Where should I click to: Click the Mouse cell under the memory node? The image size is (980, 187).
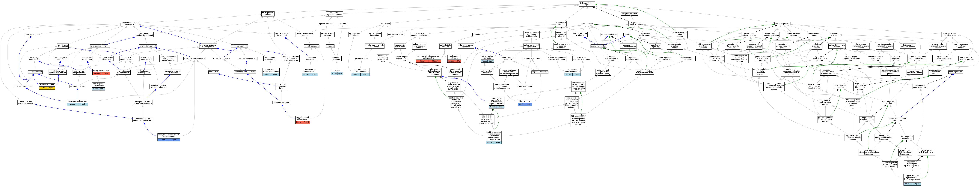334,74
